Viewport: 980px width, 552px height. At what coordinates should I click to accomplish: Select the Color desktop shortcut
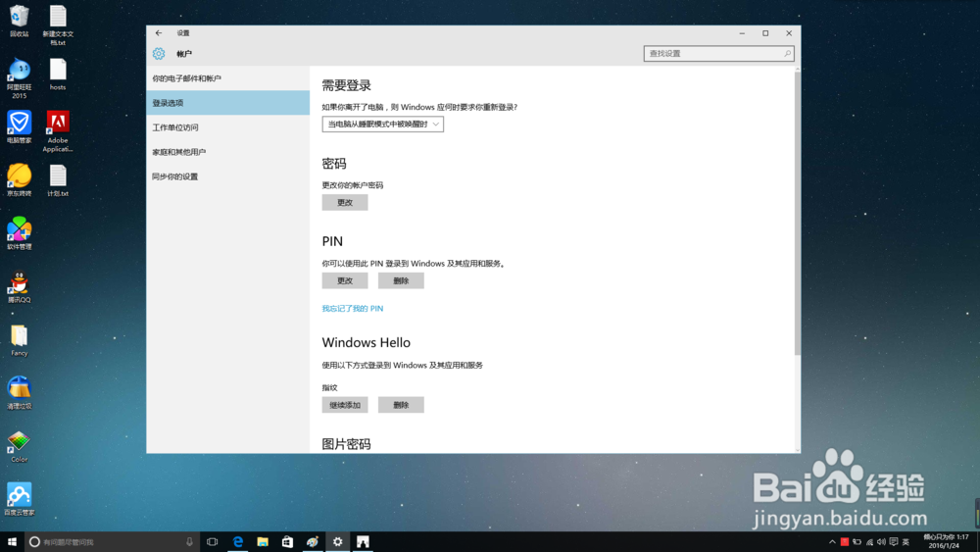(x=20, y=446)
